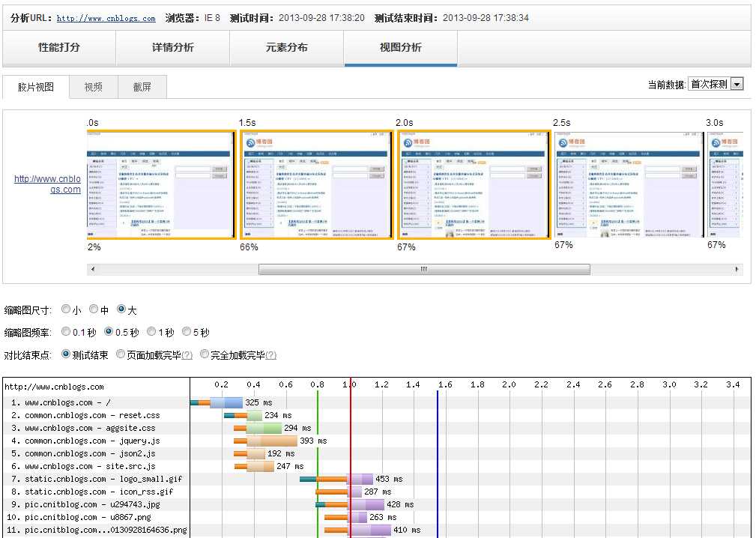Viewport: 756px width, 538px height.
Task: Switch to the 性能打分 tab
Action: click(x=59, y=48)
